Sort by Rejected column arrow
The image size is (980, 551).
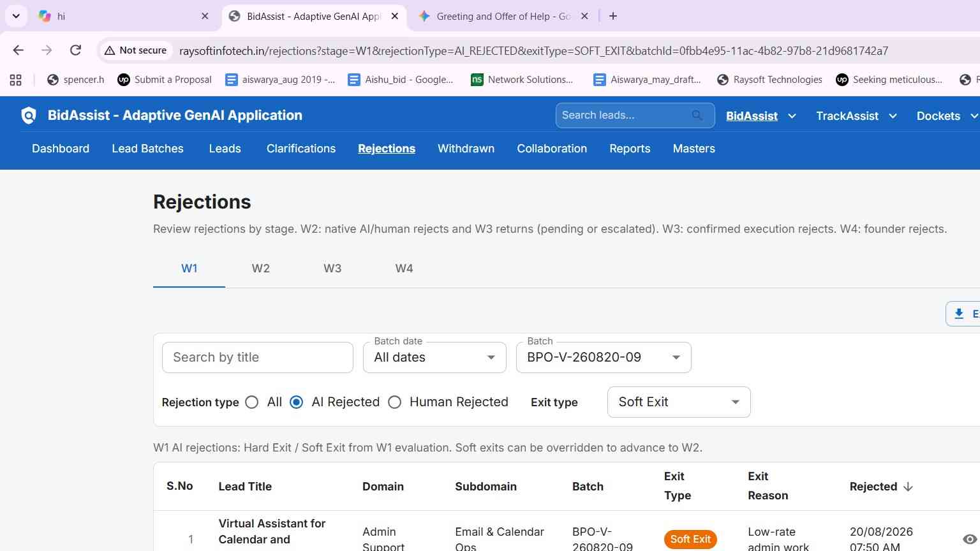pyautogui.click(x=908, y=487)
